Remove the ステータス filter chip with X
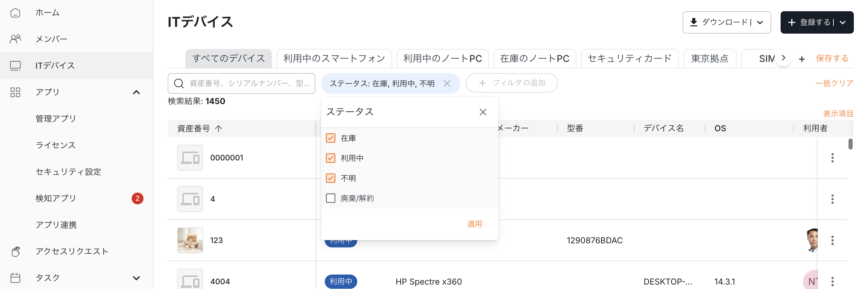The image size is (868, 289). (x=447, y=83)
